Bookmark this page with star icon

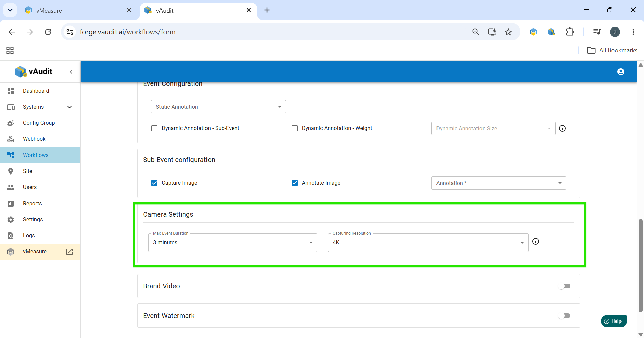508,32
